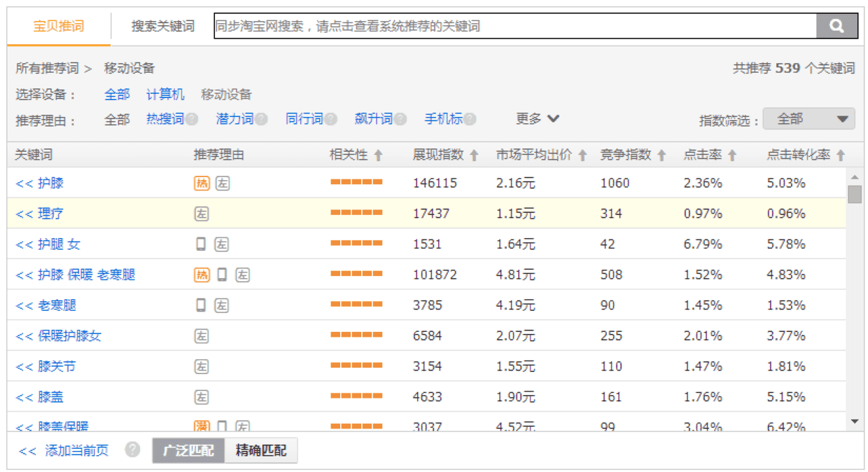Click help icon next to 热搜词
This screenshot has height=472, width=868.
coord(191,119)
